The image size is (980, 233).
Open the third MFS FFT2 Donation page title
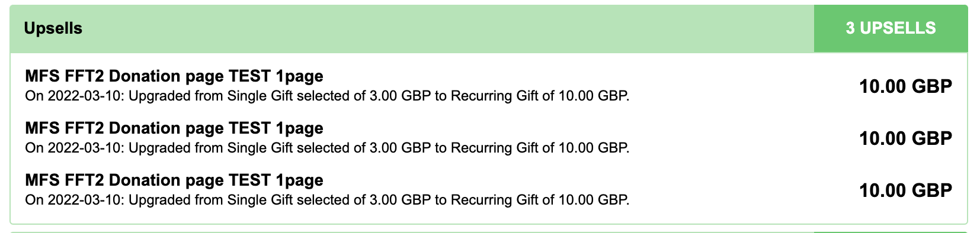pyautogui.click(x=174, y=180)
